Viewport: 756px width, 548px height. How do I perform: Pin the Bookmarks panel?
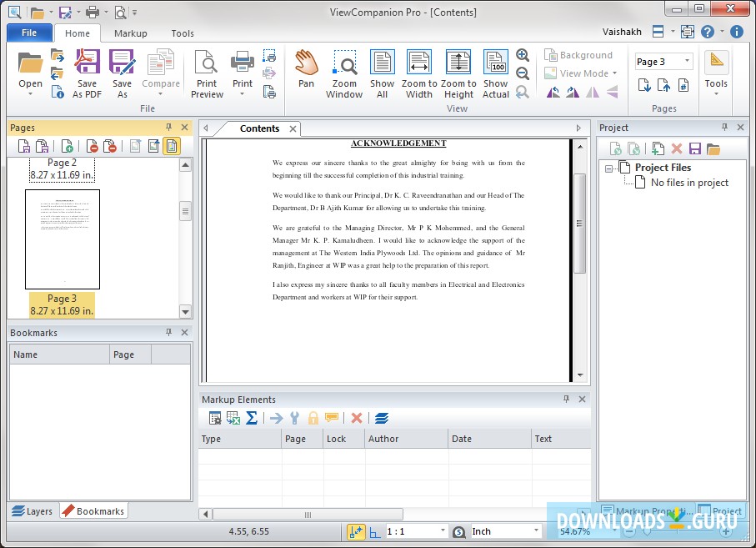[x=168, y=332]
